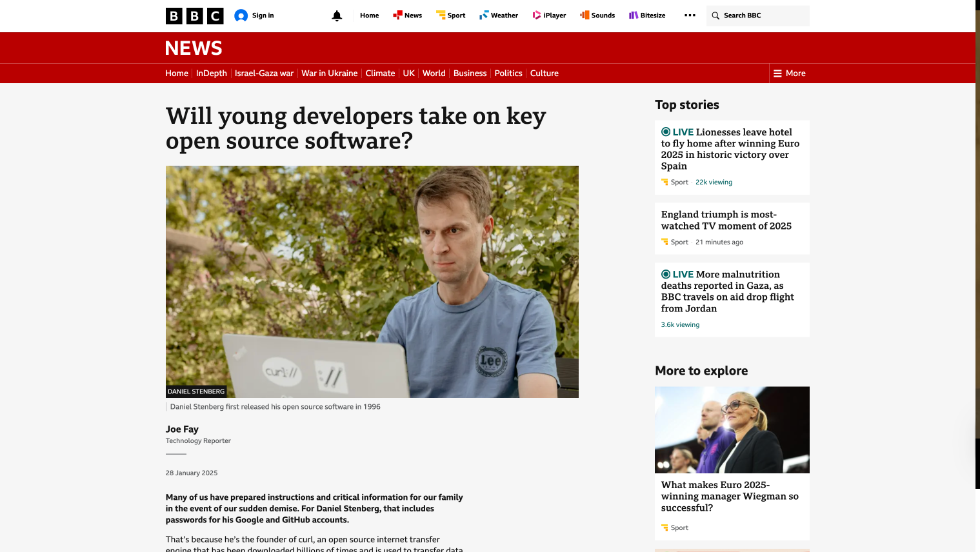Open BBC Sounds in header
Screen dimensions: 980x552
[x=597, y=15]
